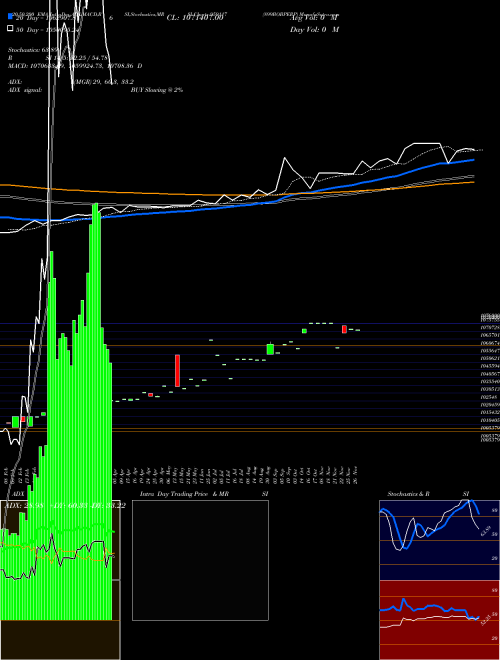The width and height of the screenshot is (500, 660).
Task: Click the Avg Vol label
Action: [x=314, y=18]
